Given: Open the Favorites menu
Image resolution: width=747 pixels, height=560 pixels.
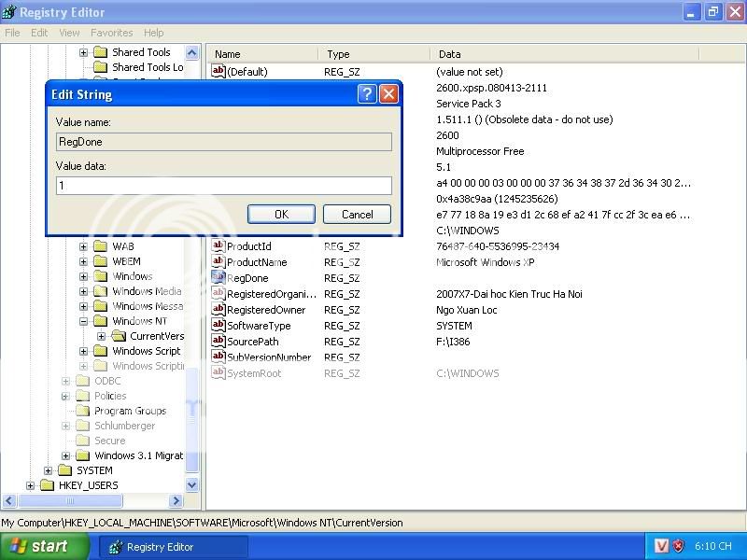Looking at the screenshot, I should click(111, 33).
